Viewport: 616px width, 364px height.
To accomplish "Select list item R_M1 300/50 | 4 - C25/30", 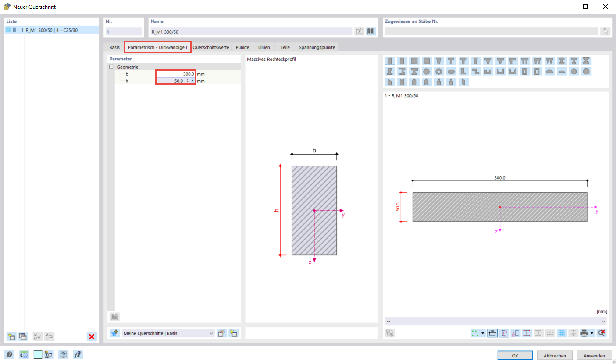I will [x=52, y=30].
